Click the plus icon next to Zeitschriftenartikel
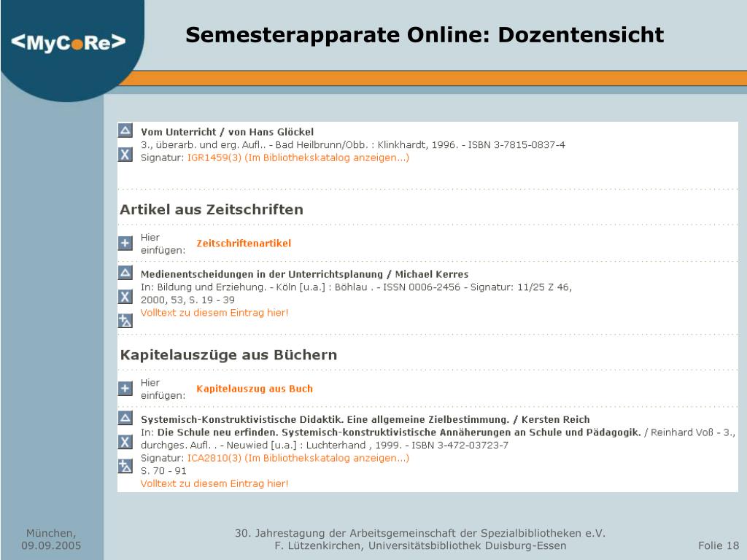 [125, 244]
